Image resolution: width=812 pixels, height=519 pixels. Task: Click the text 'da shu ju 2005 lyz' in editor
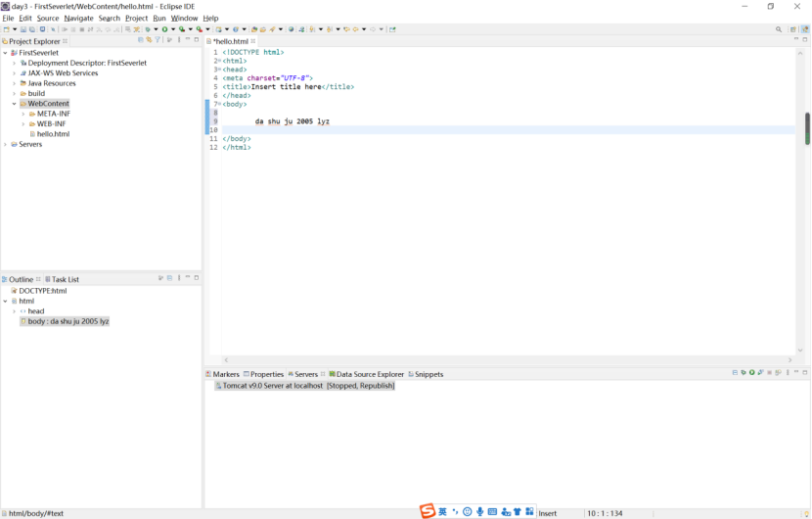(x=293, y=121)
